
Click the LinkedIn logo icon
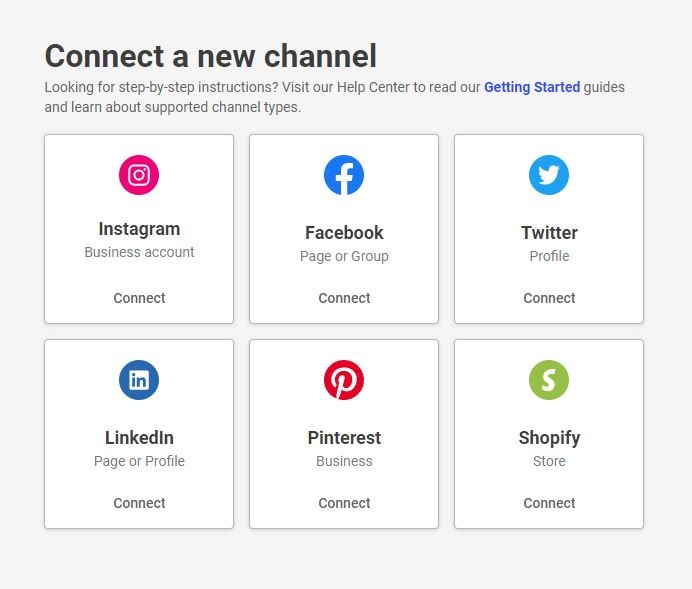point(139,380)
